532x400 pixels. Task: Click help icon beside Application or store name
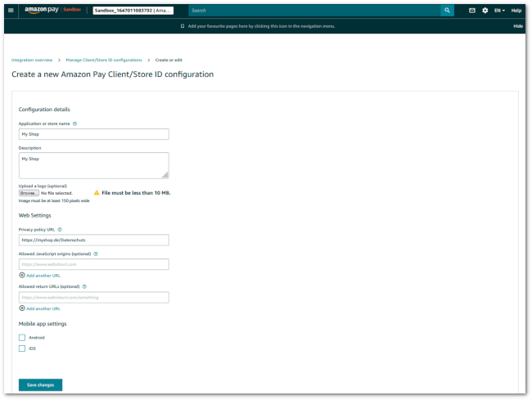point(74,124)
